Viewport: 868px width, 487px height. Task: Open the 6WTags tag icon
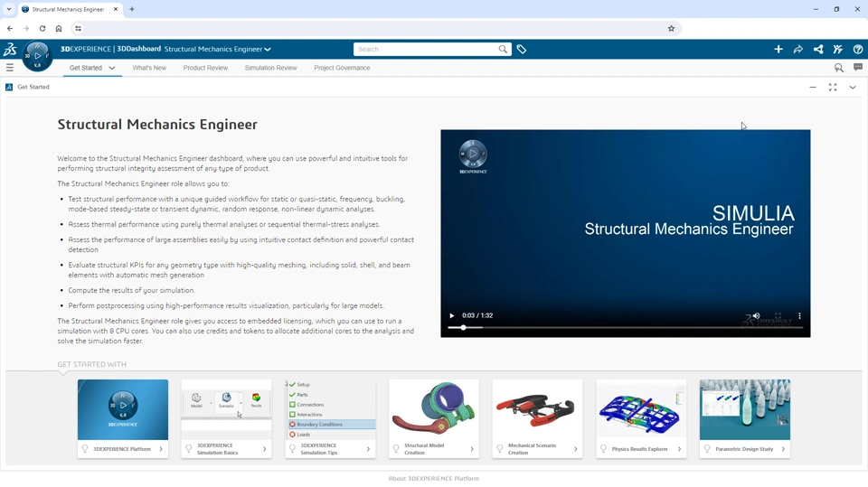[x=522, y=50]
